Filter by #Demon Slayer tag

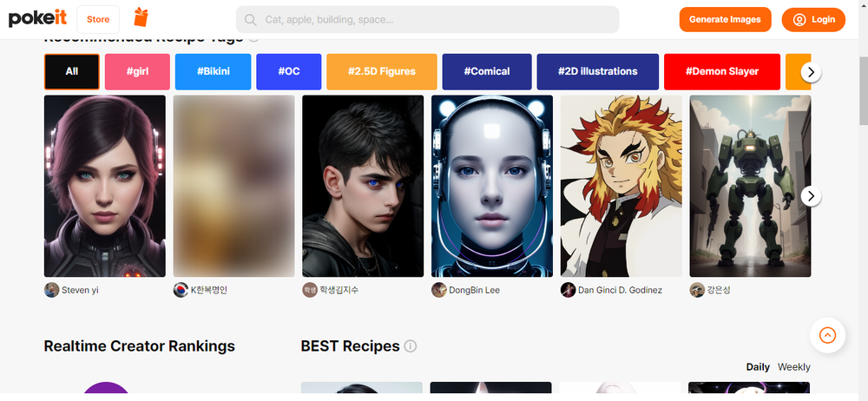722,71
